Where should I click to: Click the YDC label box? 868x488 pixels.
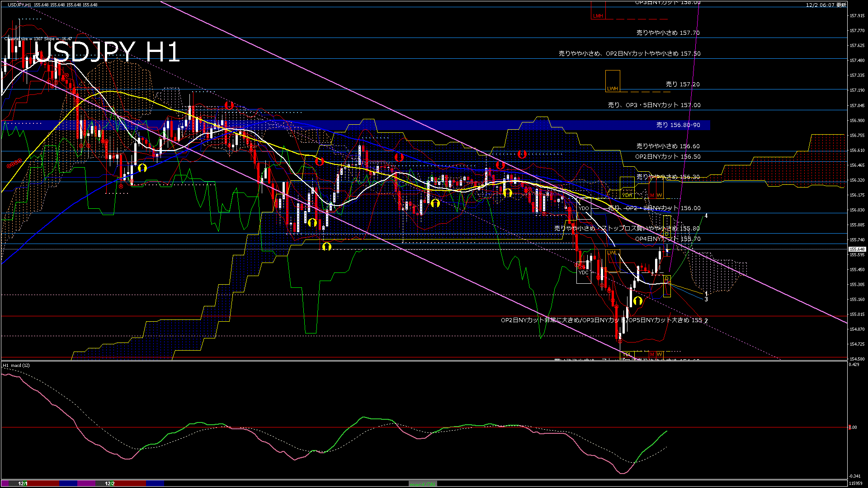pos(583,272)
